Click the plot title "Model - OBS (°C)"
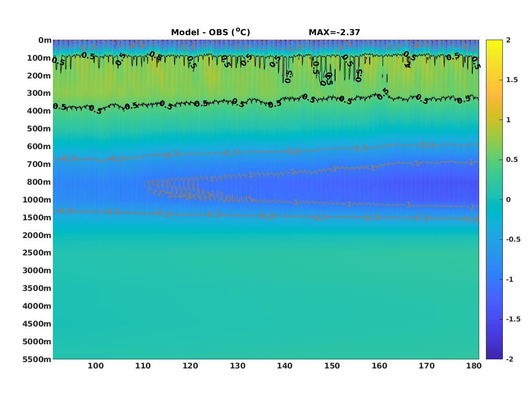The width and height of the screenshot is (532, 399). coord(210,32)
